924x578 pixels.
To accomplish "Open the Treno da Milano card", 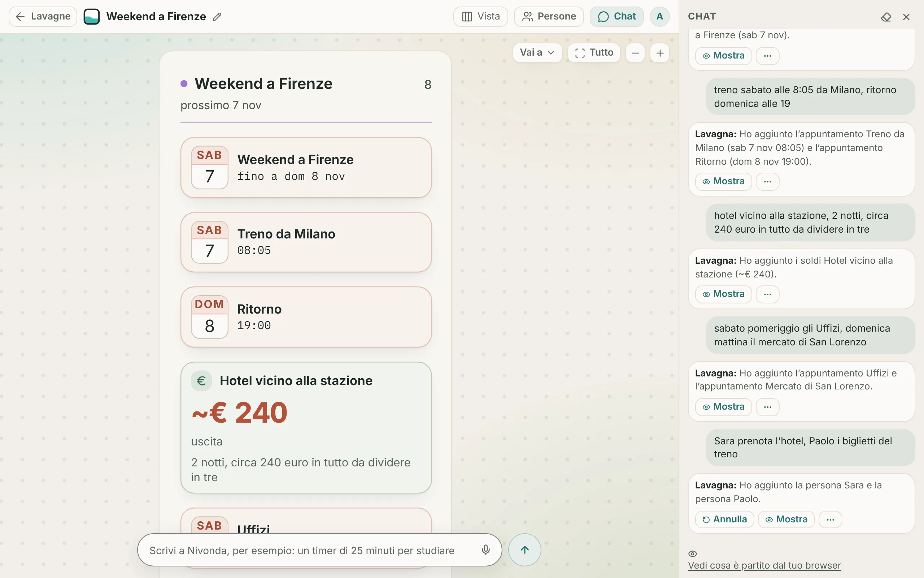I will [306, 242].
